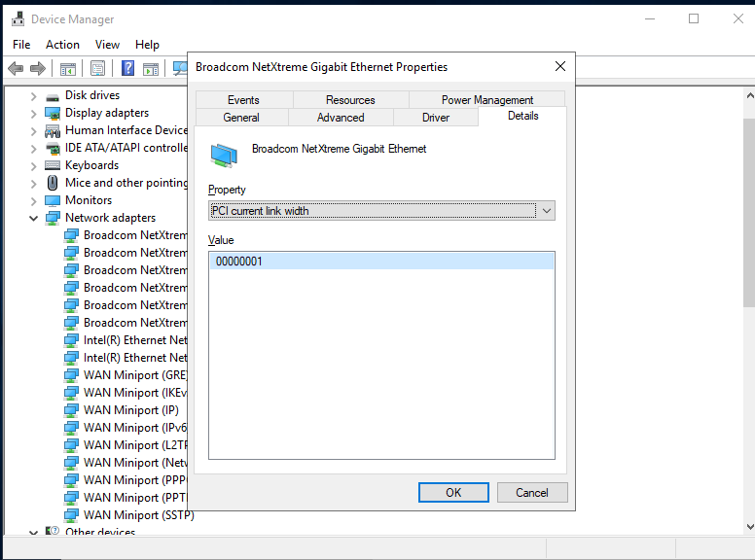The height and width of the screenshot is (560, 755).
Task: Switch to the Power Management tab
Action: coord(487,100)
